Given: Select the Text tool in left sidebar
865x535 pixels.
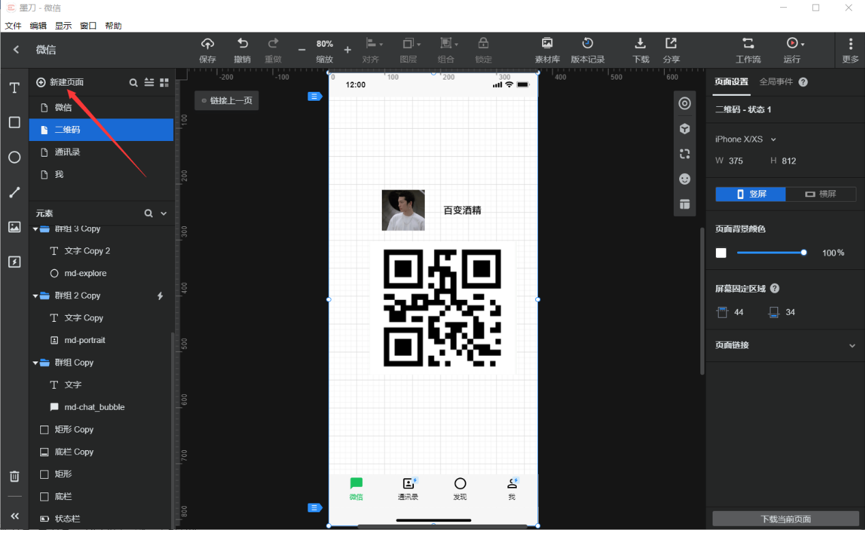Looking at the screenshot, I should point(14,88).
